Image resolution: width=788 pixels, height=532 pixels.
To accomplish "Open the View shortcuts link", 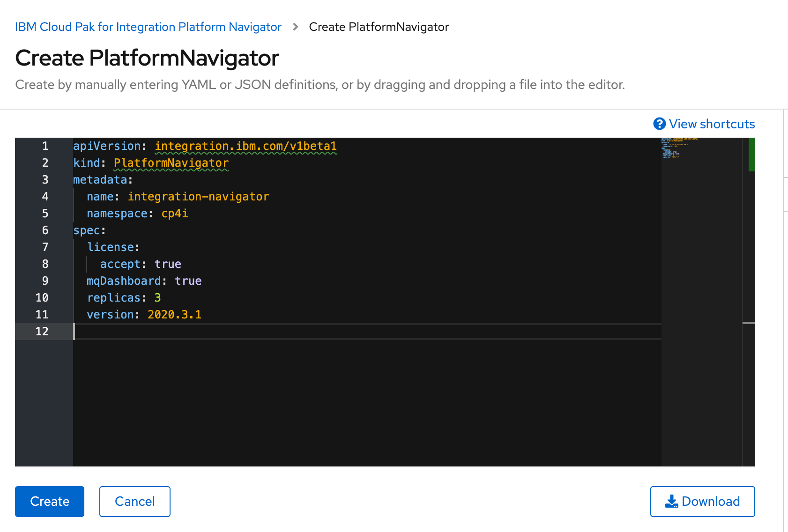I will [x=712, y=124].
